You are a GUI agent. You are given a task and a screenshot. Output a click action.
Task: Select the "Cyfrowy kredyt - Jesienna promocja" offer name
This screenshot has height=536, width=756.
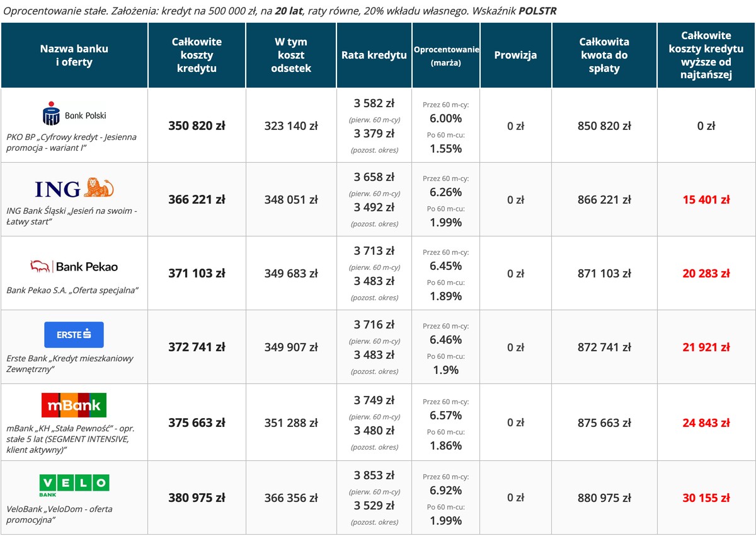pos(71,142)
